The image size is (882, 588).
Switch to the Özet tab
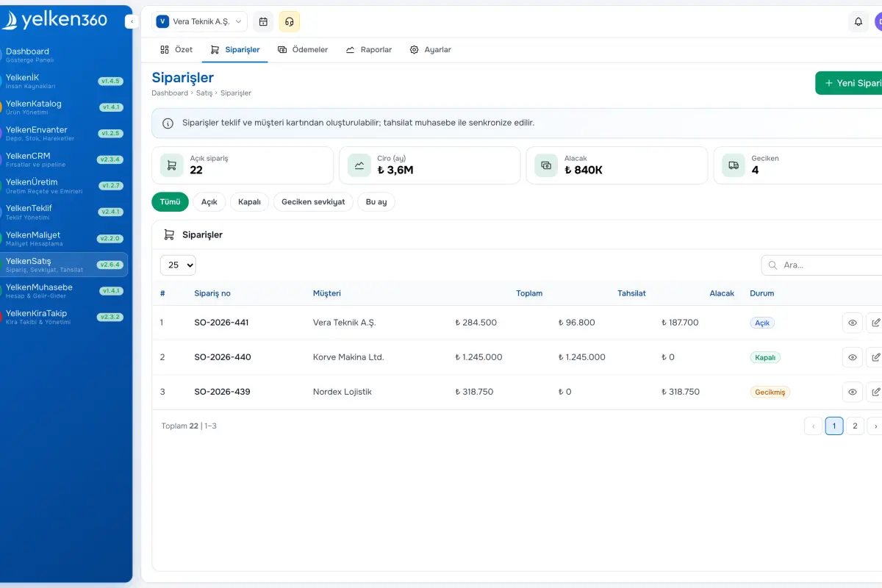pyautogui.click(x=176, y=50)
